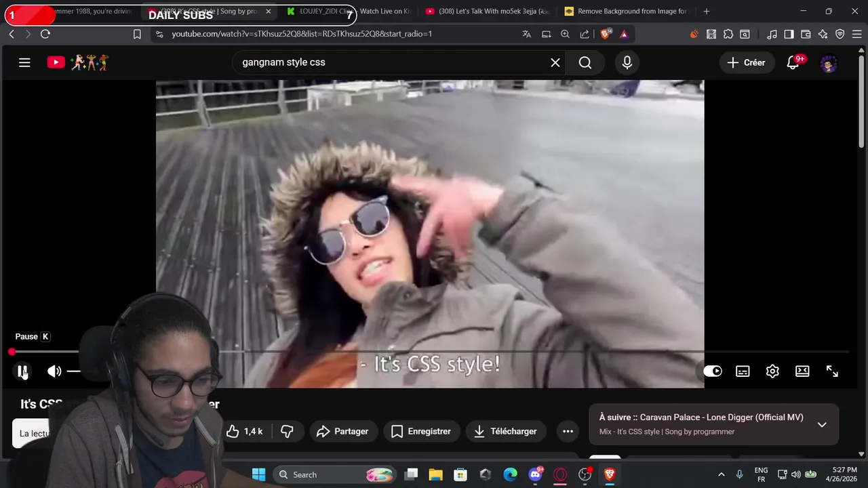Mute the video with the speaker icon
Screen dimensions: 868x488
(54, 371)
